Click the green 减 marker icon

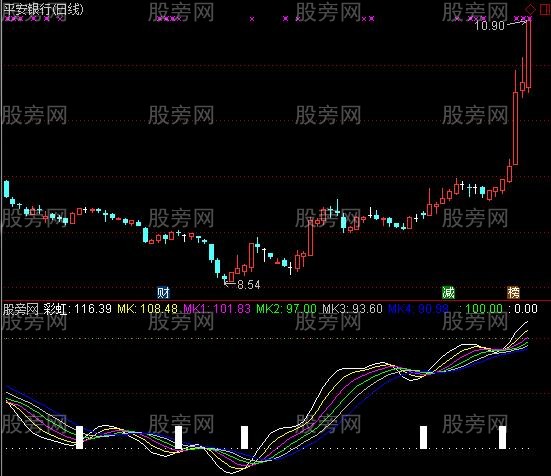[448, 292]
